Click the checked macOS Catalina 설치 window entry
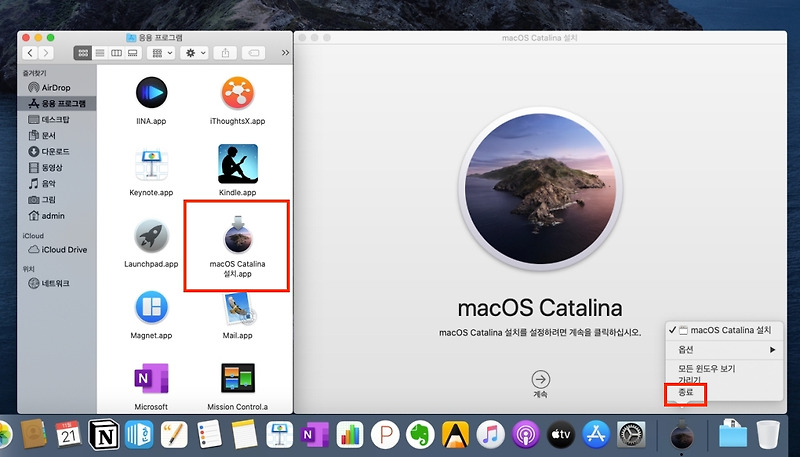This screenshot has width=800, height=457. (x=724, y=330)
